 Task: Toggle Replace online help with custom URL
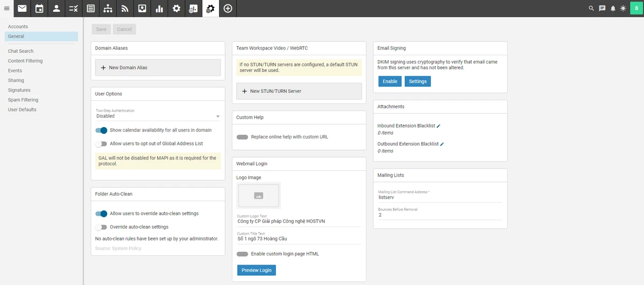[243, 137]
